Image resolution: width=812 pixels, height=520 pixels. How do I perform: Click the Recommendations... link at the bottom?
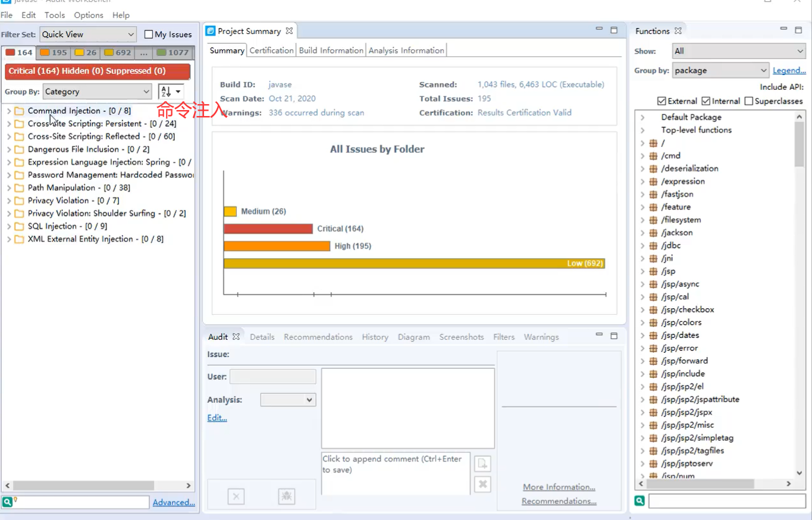pos(559,501)
